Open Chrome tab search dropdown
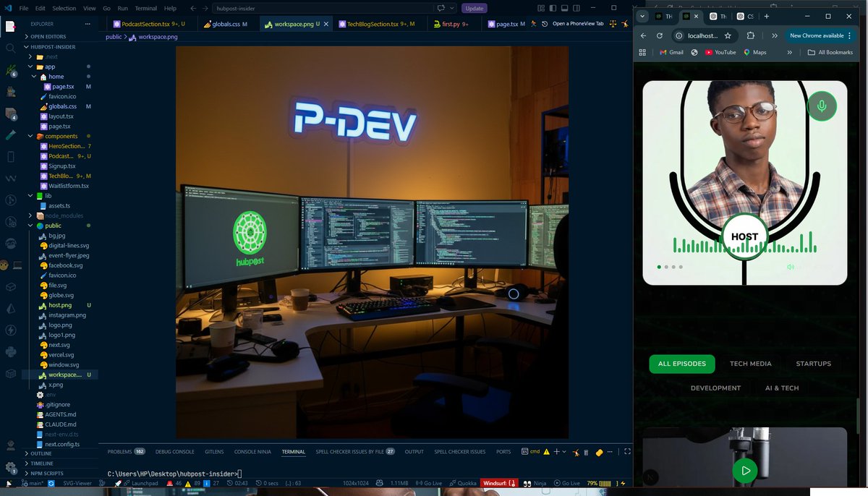The width and height of the screenshot is (868, 496). coord(642,16)
